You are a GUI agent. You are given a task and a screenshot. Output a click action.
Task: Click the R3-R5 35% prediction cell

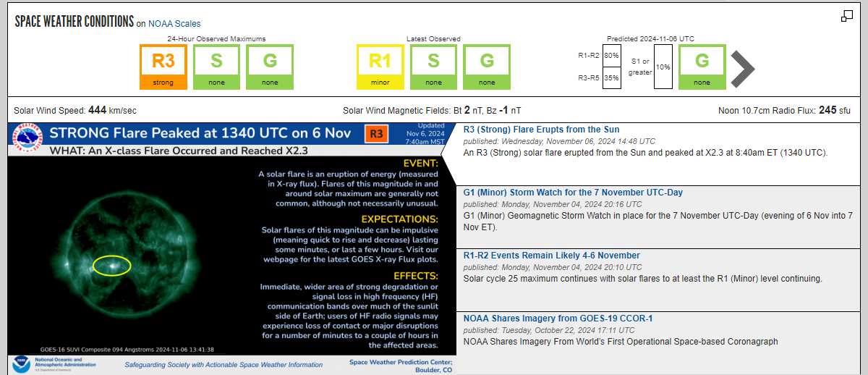pyautogui.click(x=611, y=77)
